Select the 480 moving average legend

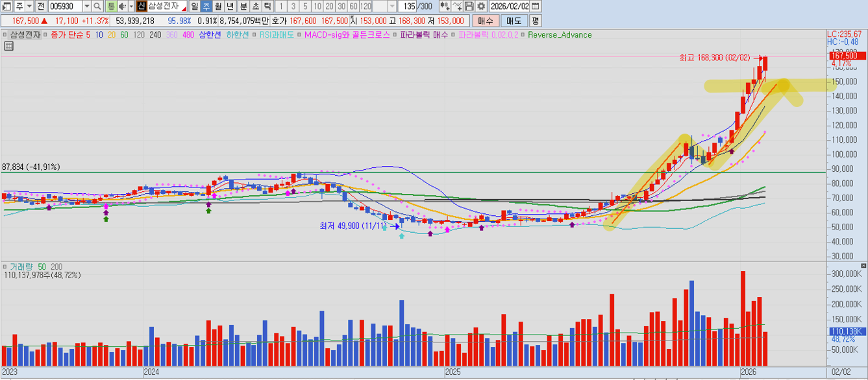pyautogui.click(x=188, y=34)
